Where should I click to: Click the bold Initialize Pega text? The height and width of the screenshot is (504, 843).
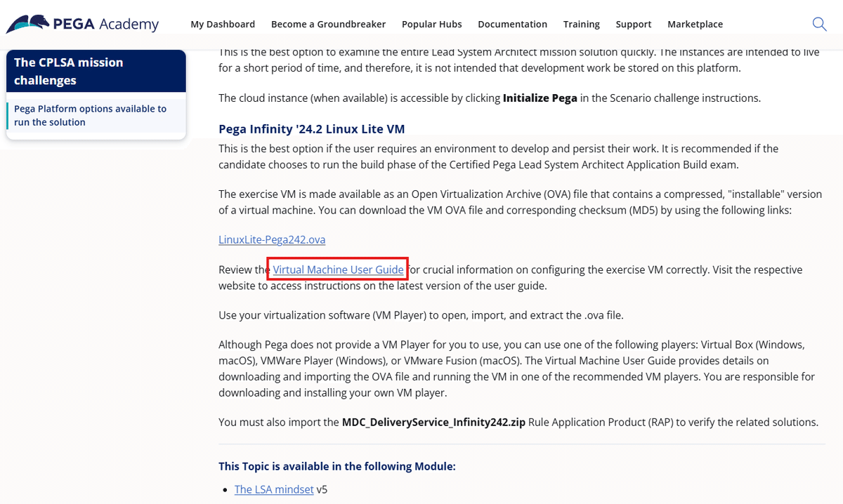(540, 98)
